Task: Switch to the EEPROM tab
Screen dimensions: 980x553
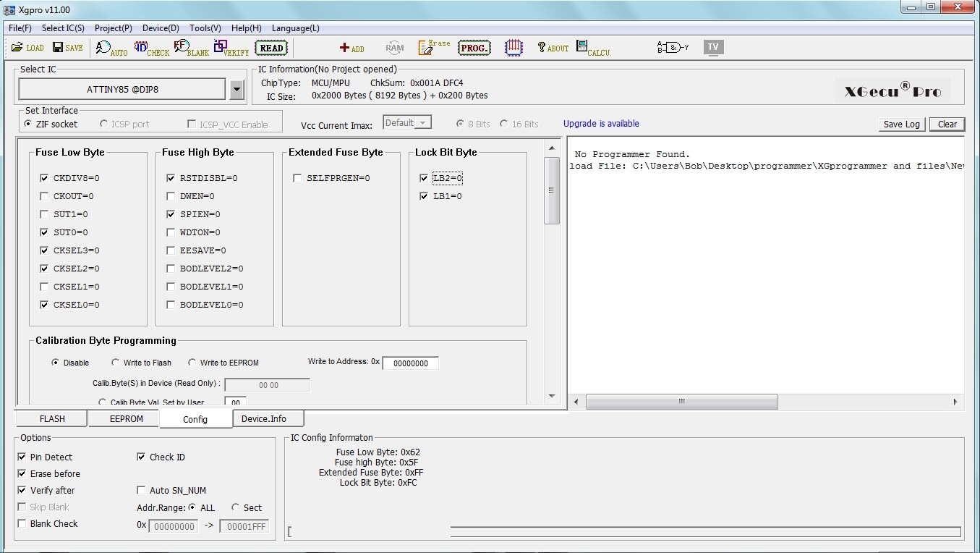Action: (123, 418)
